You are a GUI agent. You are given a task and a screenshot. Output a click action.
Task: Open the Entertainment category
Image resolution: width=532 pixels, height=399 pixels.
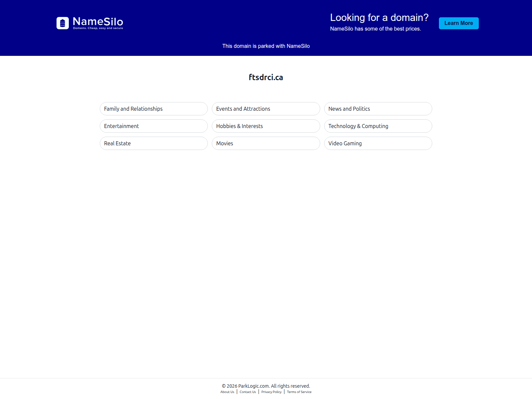[x=154, y=126]
